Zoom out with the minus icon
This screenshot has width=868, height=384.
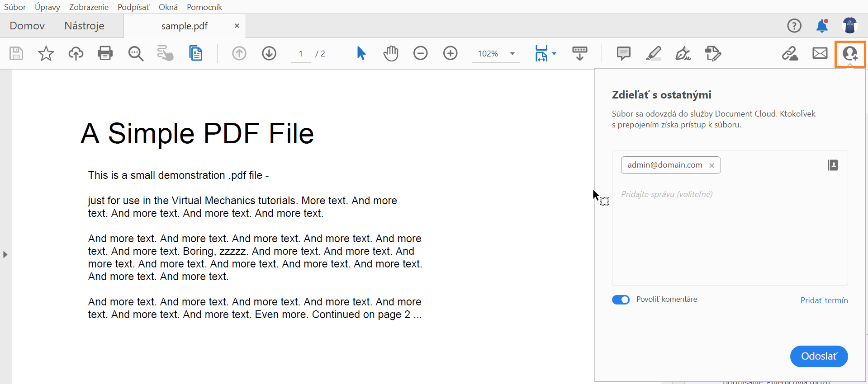421,53
